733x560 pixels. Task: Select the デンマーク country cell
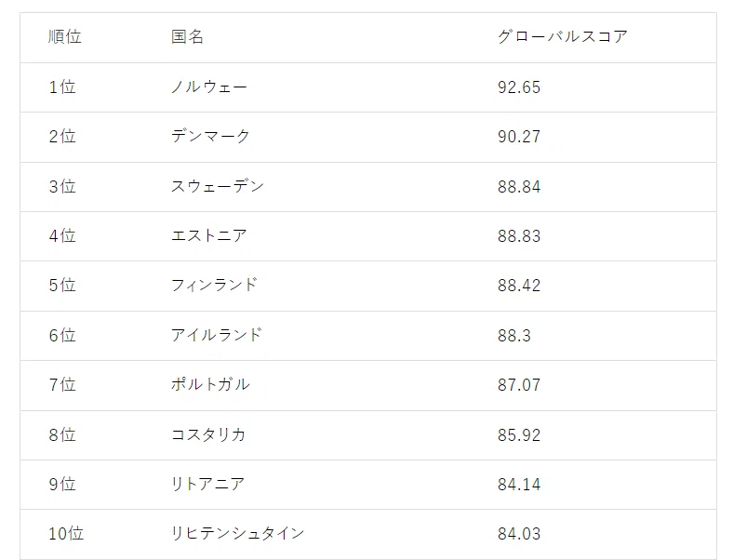210,137
